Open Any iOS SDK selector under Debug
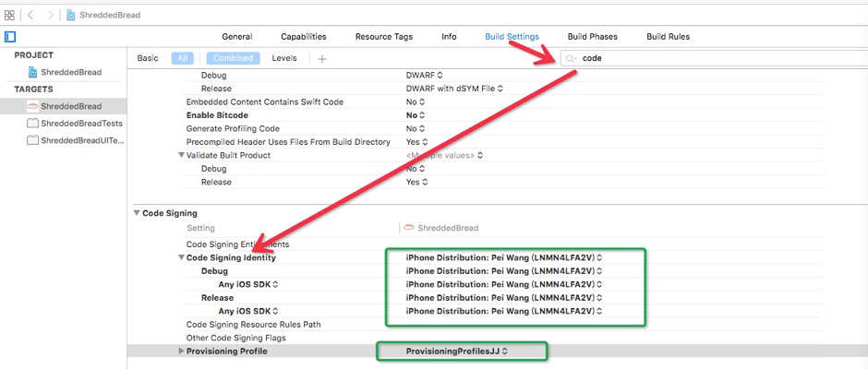 tap(248, 284)
